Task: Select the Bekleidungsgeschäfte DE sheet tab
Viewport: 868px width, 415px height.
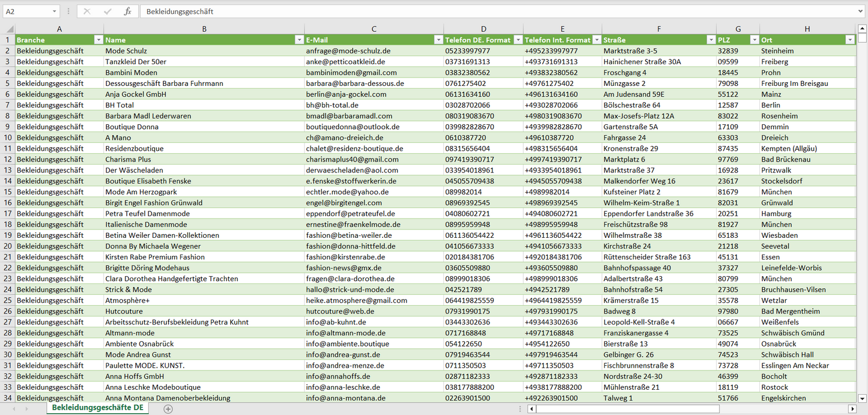Action: coord(97,408)
